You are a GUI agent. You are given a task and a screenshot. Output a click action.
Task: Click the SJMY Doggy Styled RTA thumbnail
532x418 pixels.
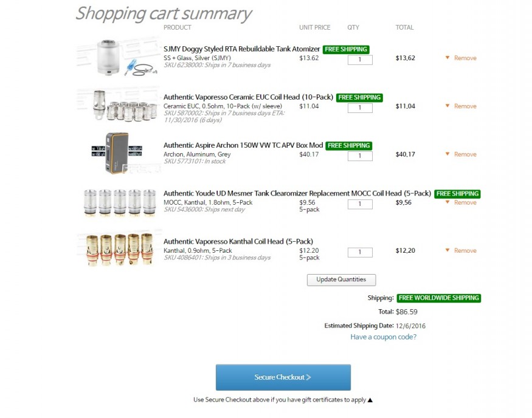(x=119, y=57)
